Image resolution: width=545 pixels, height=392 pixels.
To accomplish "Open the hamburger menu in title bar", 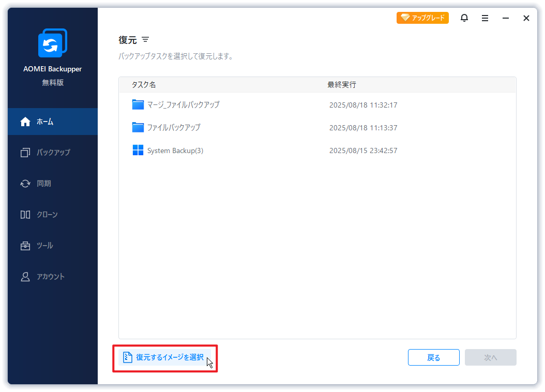I will click(485, 18).
